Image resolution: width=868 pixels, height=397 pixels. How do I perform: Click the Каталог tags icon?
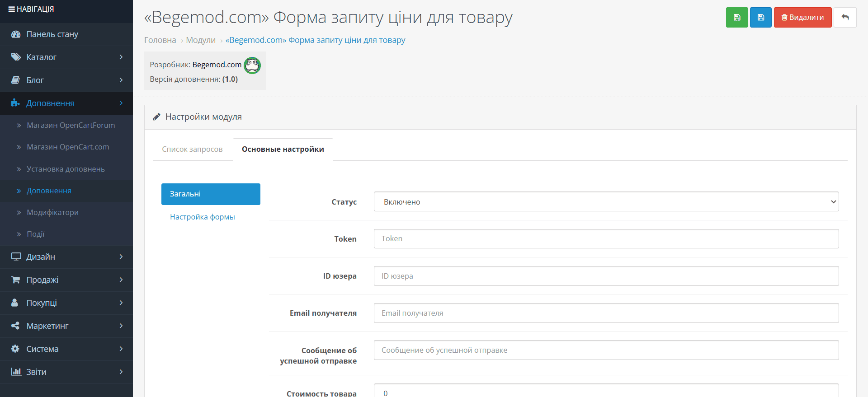click(x=16, y=57)
